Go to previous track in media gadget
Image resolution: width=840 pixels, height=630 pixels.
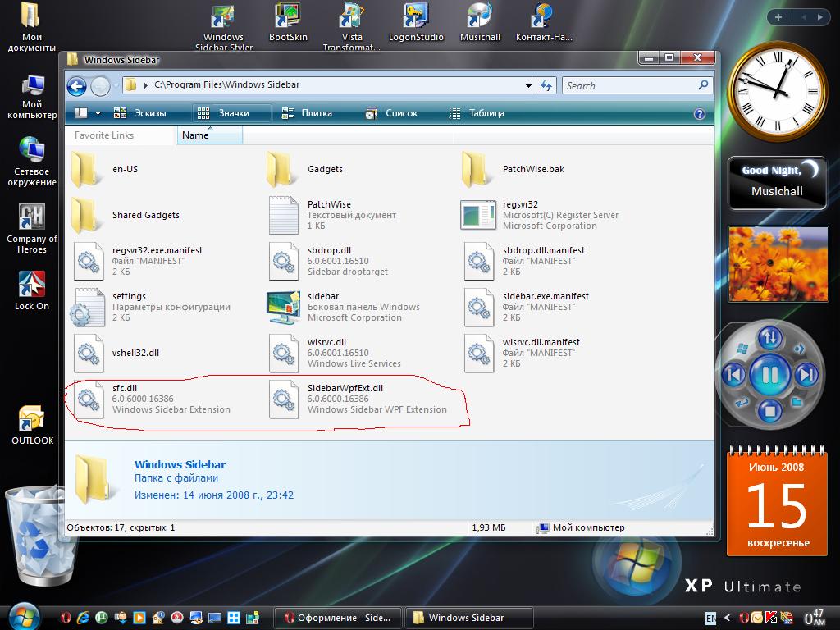point(732,376)
